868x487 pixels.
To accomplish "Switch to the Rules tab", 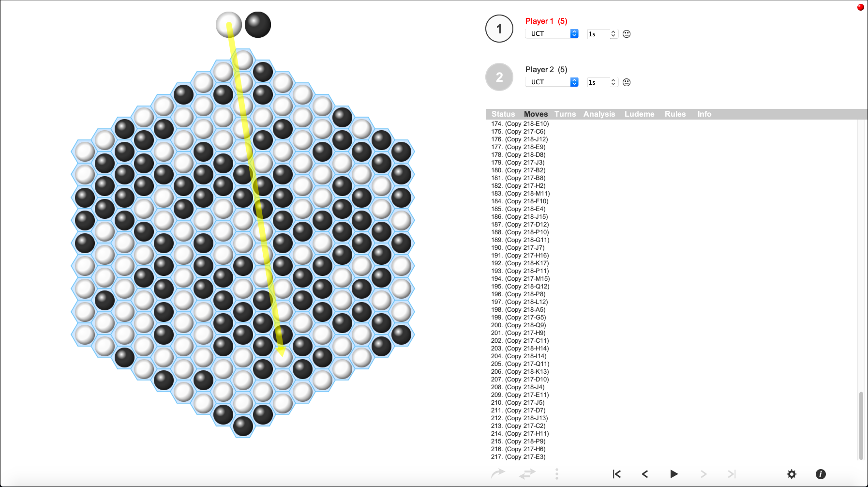I will 675,114.
